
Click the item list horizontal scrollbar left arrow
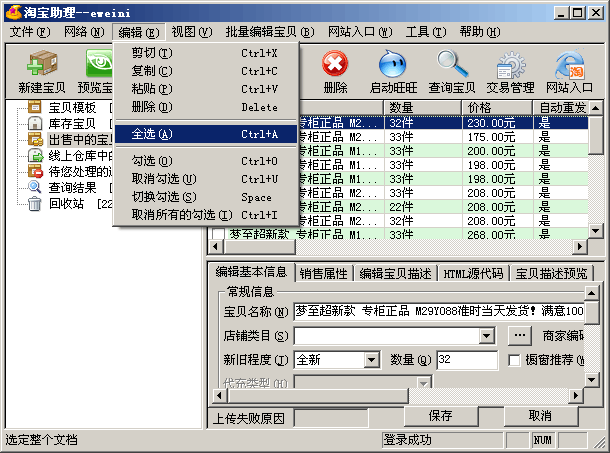click(215, 246)
